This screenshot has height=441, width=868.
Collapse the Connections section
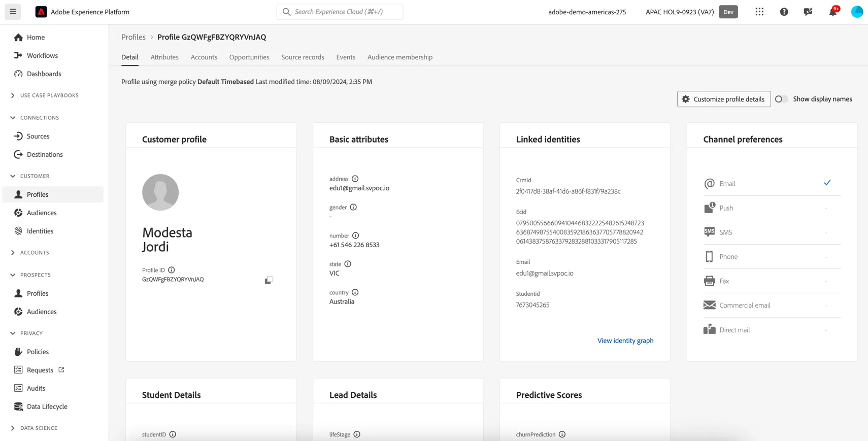click(x=13, y=118)
